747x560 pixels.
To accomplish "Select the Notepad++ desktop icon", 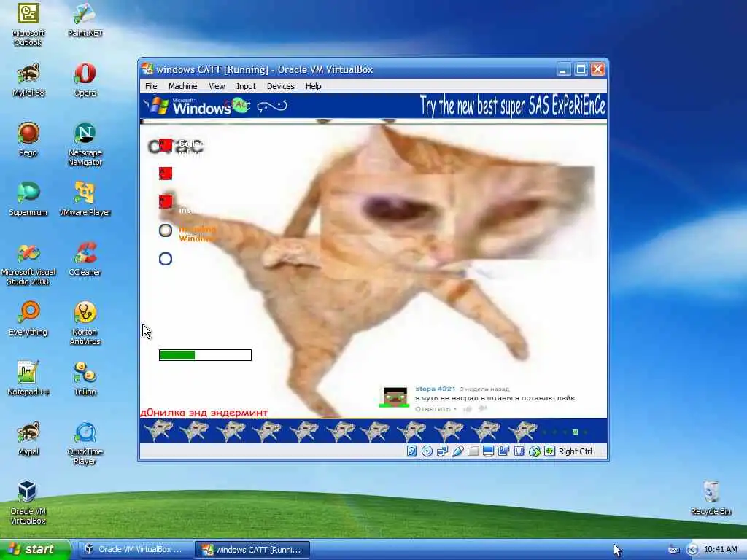I will 28,378.
